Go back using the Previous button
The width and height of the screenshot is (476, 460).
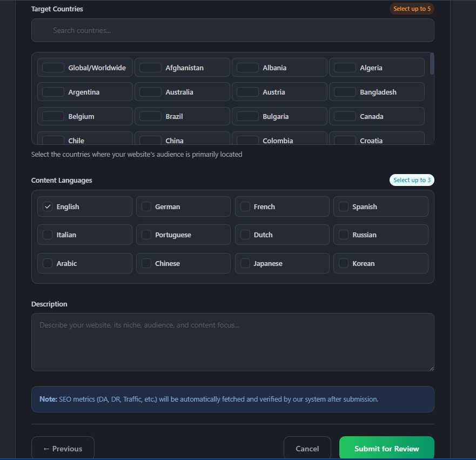[x=63, y=449]
